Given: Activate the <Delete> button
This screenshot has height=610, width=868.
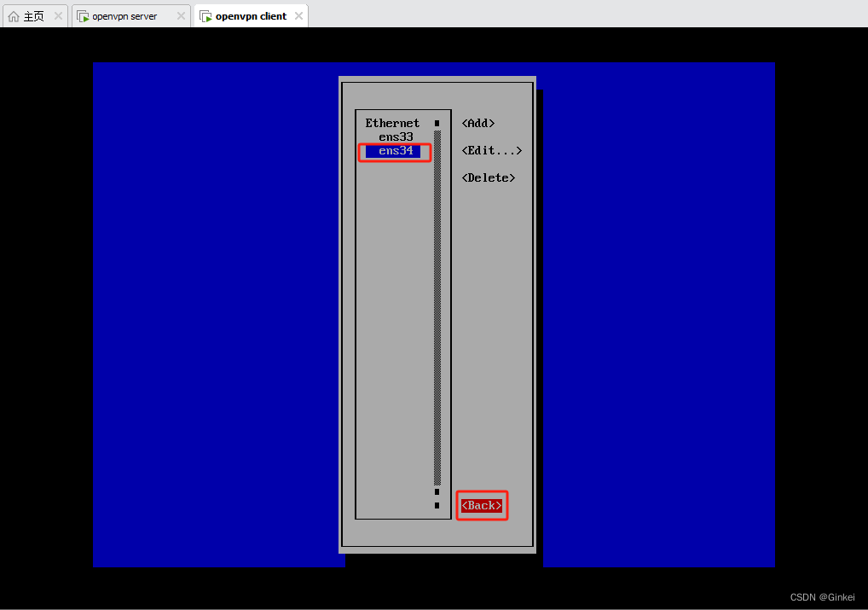Looking at the screenshot, I should pyautogui.click(x=489, y=177).
